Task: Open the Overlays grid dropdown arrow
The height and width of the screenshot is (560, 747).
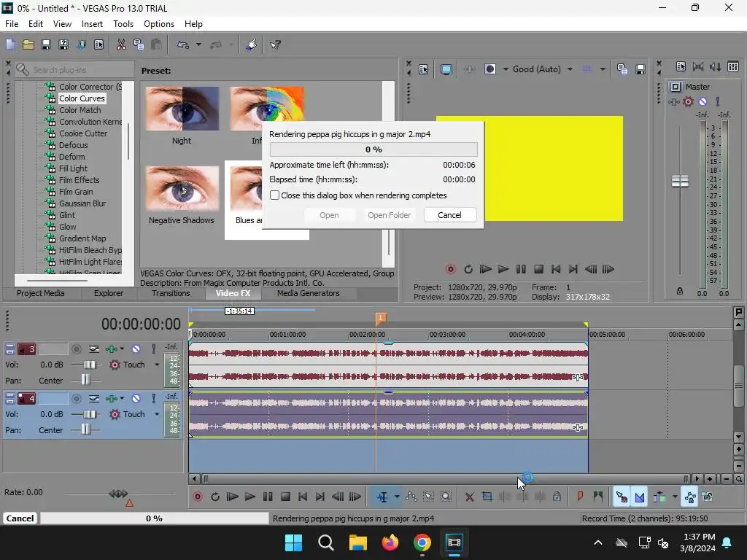Action: tap(603, 69)
